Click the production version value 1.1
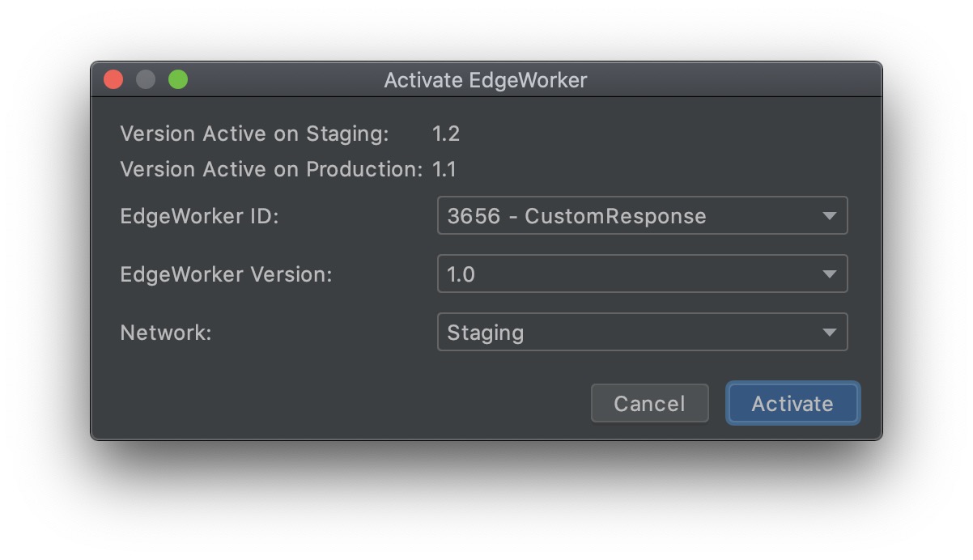The image size is (973, 560). click(444, 169)
